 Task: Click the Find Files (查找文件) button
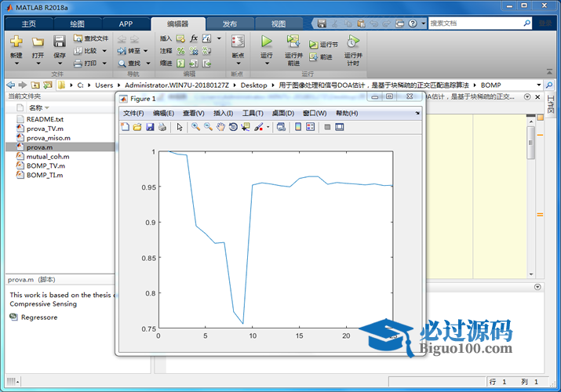(91, 38)
